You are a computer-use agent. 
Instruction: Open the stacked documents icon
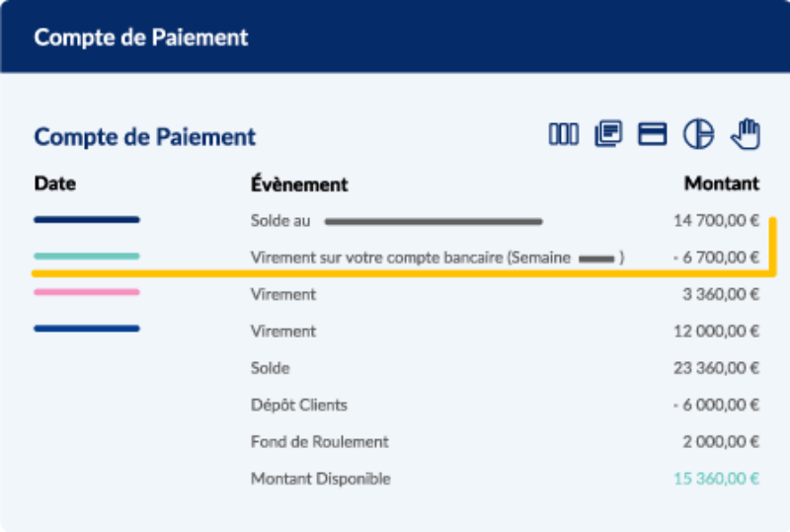coord(608,134)
